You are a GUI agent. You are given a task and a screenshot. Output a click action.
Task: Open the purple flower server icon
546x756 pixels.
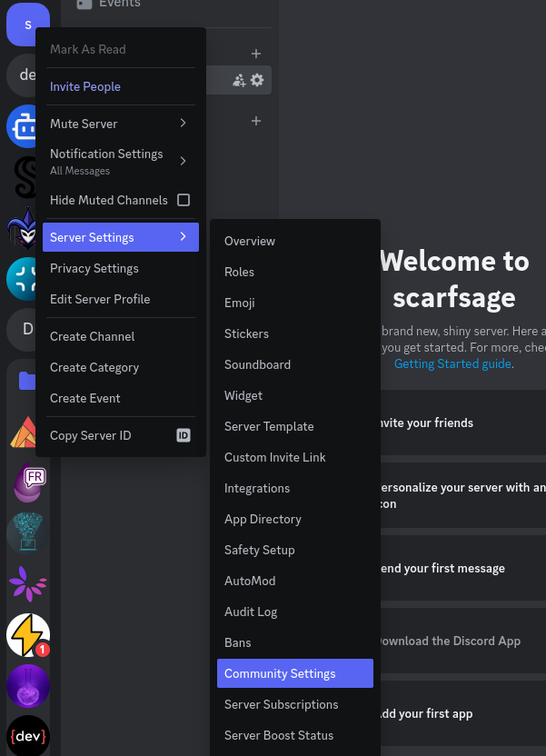(28, 584)
